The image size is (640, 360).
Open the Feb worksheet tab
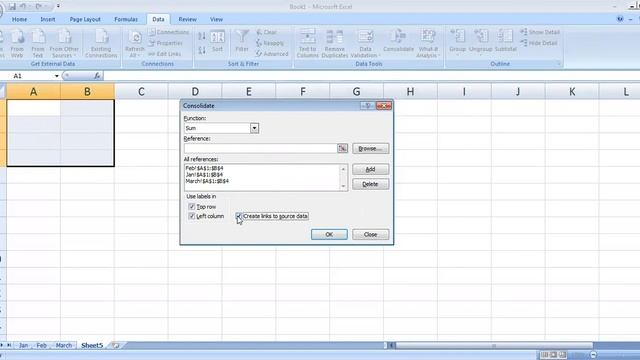pyautogui.click(x=41, y=345)
